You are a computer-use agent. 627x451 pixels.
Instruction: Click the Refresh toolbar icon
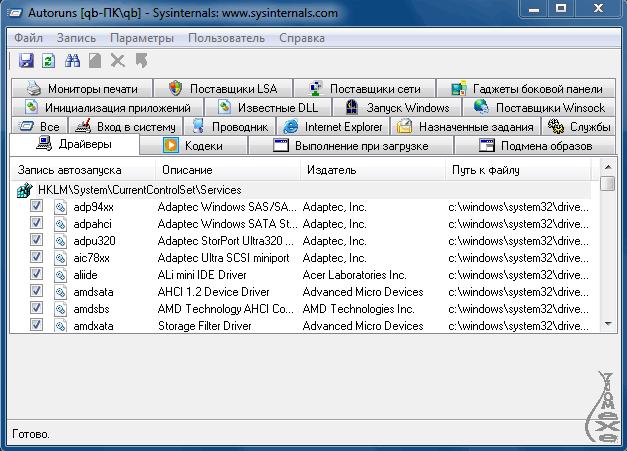49,61
